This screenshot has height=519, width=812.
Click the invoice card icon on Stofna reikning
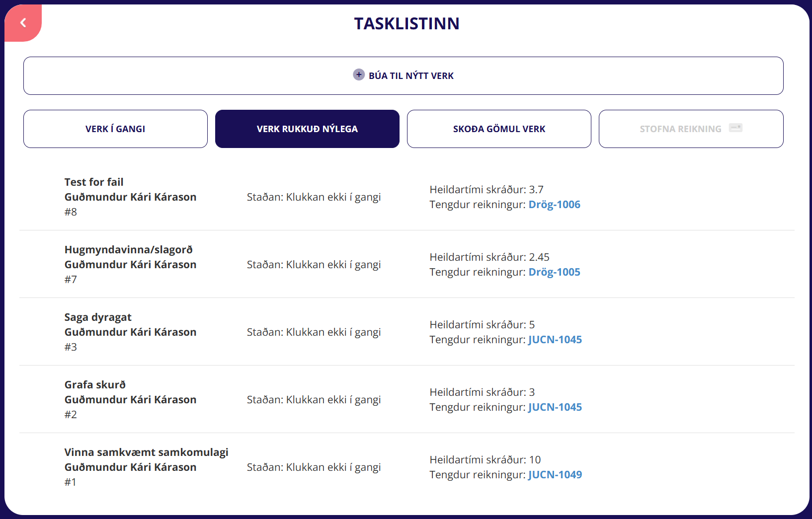[735, 128]
